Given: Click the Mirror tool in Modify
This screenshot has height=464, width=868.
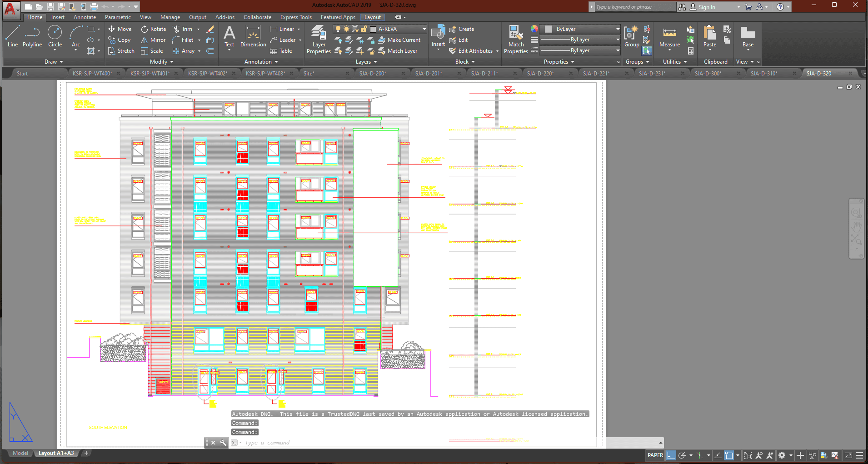Looking at the screenshot, I should [x=153, y=40].
